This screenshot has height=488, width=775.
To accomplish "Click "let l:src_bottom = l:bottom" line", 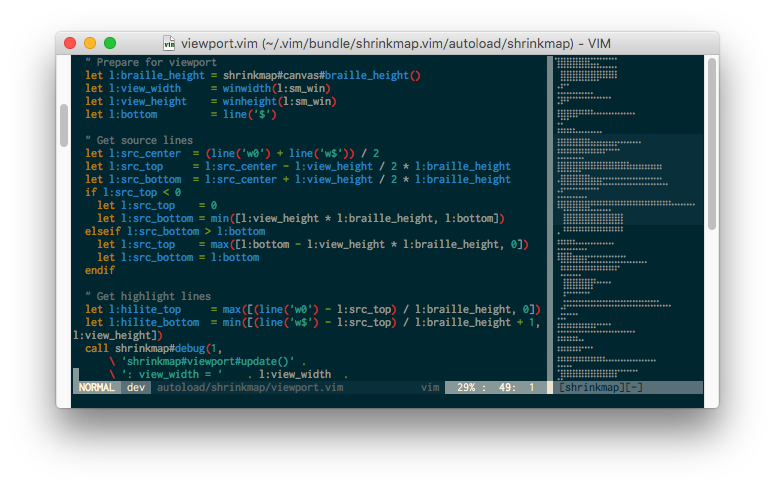I will (178, 257).
